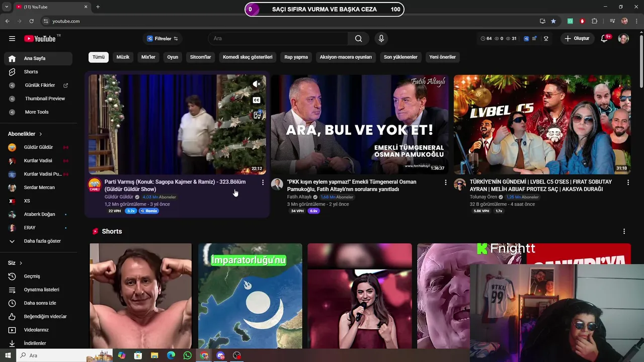
Task: Select the Tümü filter chip
Action: point(99,57)
